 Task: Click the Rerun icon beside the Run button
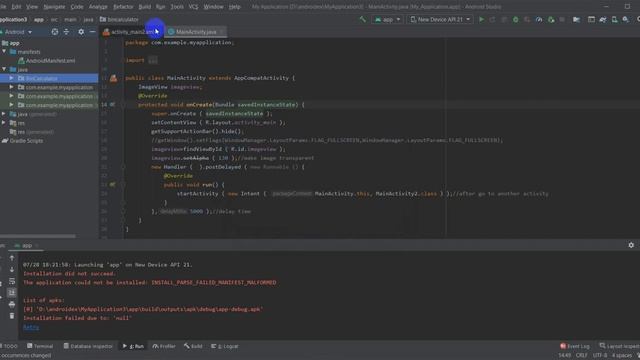493,19
